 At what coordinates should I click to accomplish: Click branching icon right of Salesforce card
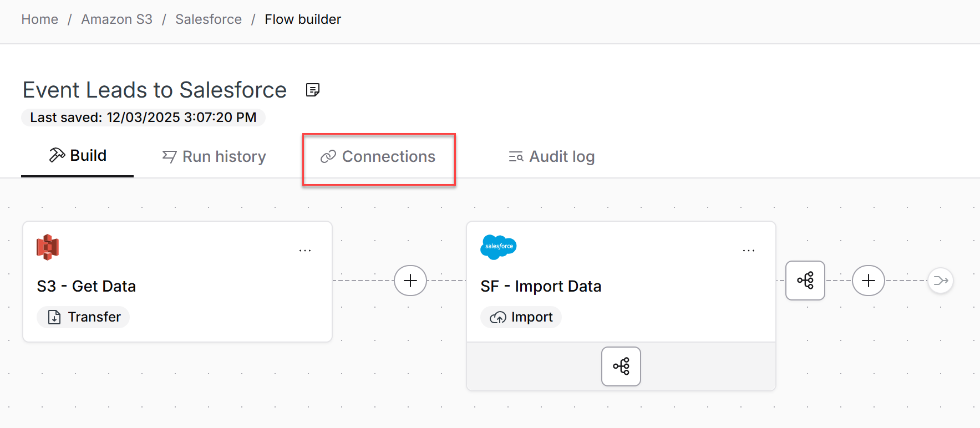pos(805,281)
